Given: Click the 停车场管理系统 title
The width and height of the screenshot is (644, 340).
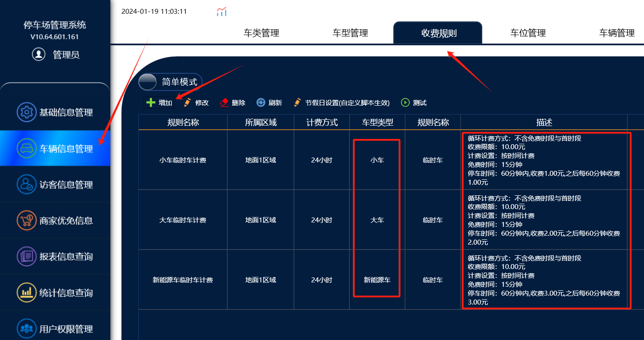Looking at the screenshot, I should click(x=55, y=25).
